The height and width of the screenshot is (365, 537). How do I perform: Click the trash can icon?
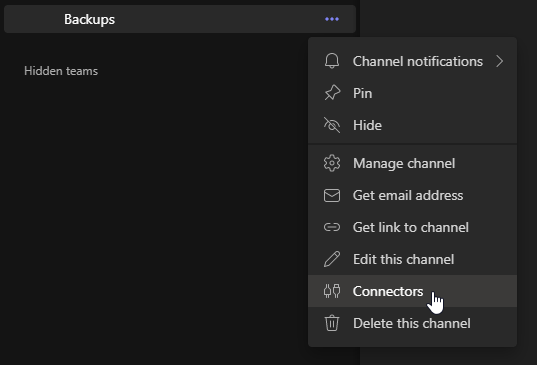tap(332, 323)
